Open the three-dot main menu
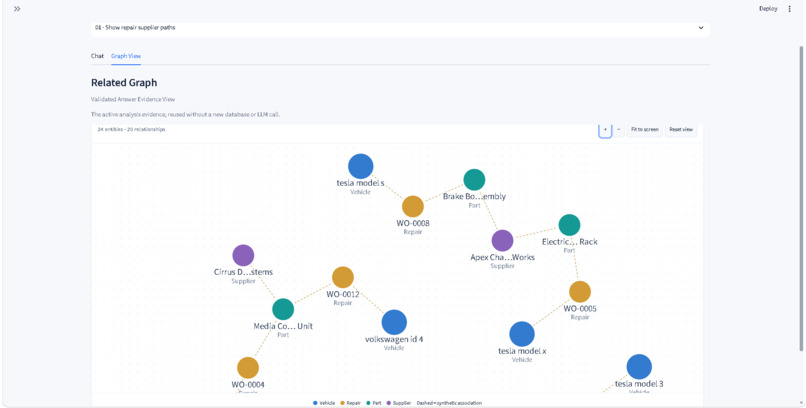 pyautogui.click(x=790, y=9)
